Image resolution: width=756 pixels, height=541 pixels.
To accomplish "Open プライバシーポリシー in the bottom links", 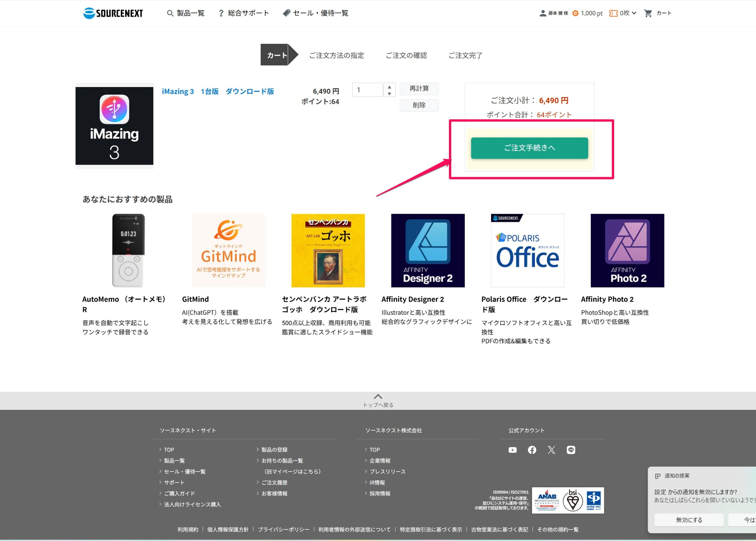I will pyautogui.click(x=283, y=530).
